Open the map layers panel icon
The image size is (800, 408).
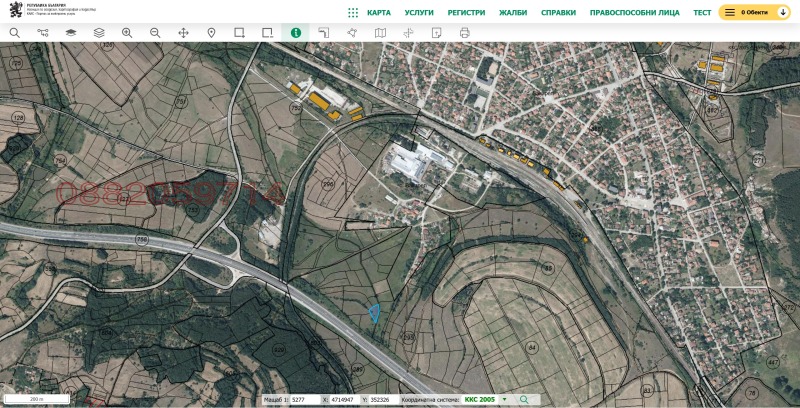(71, 33)
